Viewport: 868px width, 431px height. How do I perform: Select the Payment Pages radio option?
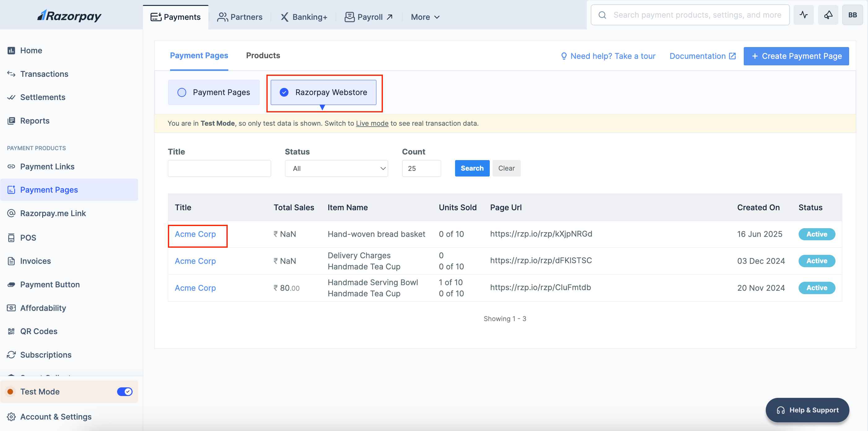tap(214, 92)
